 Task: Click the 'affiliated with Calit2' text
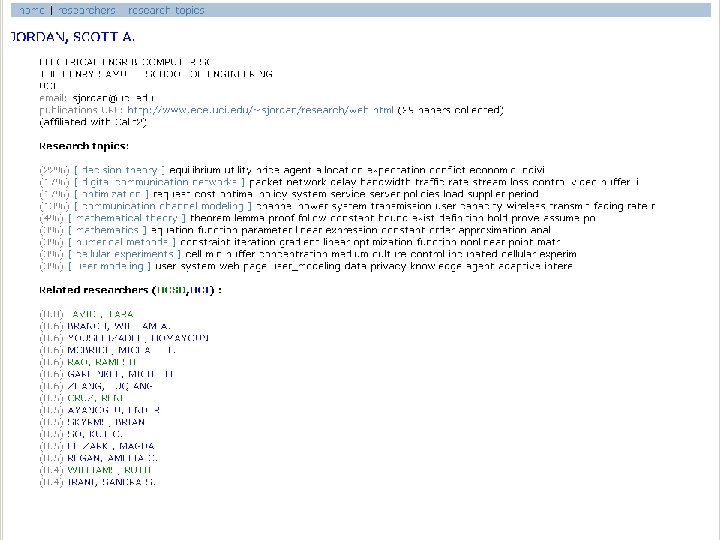point(93,122)
